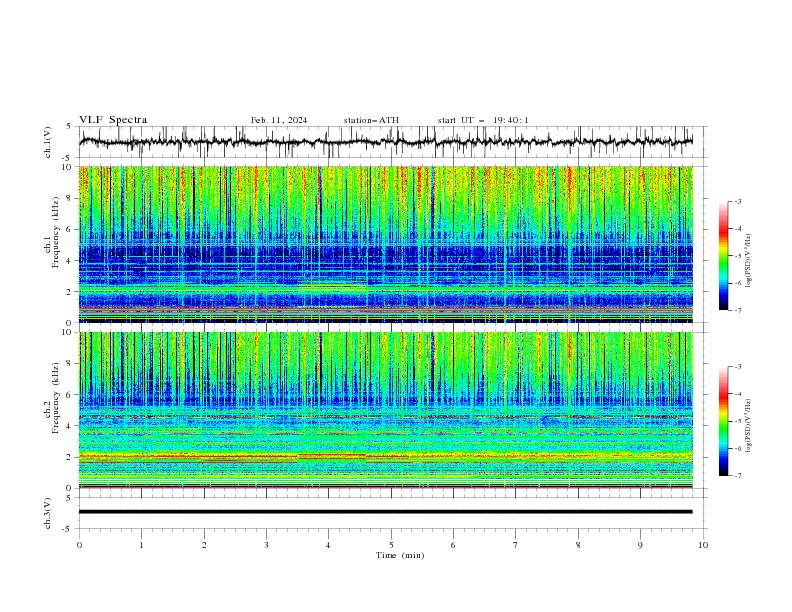Click the '10' tick label on time axis
The image size is (792, 612).
pos(703,545)
